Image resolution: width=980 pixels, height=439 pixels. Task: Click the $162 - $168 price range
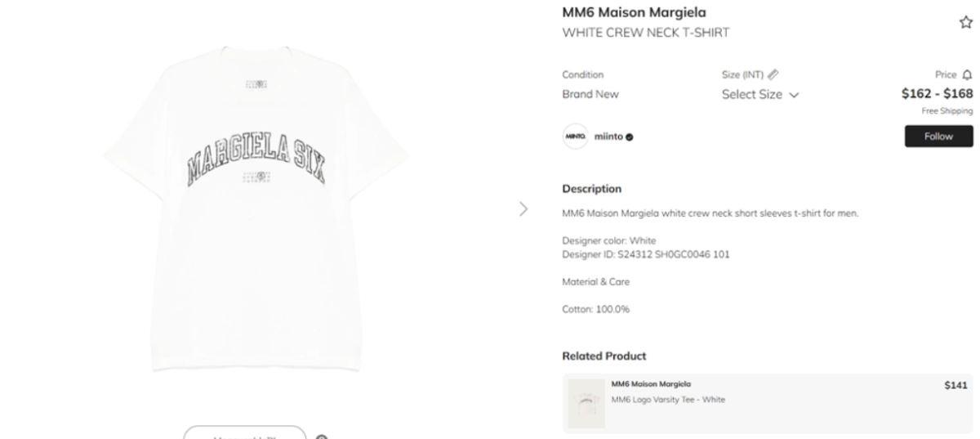[937, 94]
